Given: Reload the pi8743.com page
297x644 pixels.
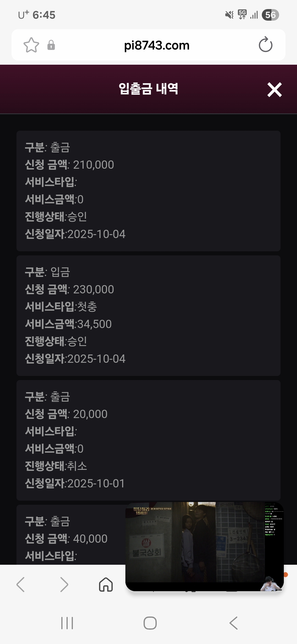Looking at the screenshot, I should (265, 45).
